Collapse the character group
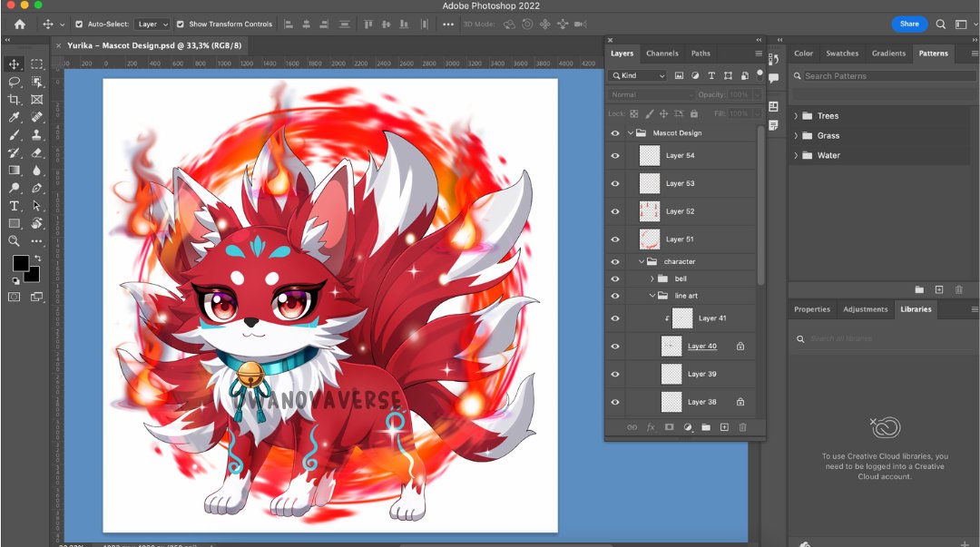This screenshot has height=547, width=980. 642,262
